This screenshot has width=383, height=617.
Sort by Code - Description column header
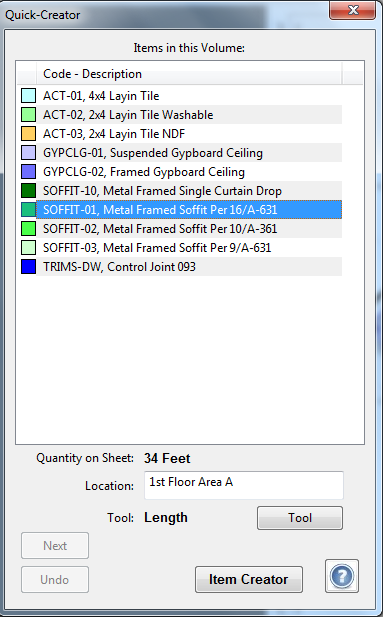click(x=189, y=74)
